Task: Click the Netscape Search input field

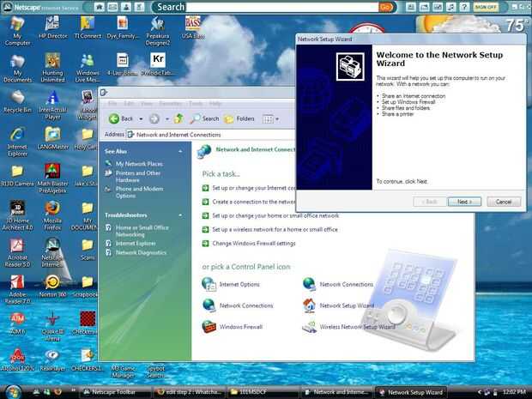Action: coord(282,7)
